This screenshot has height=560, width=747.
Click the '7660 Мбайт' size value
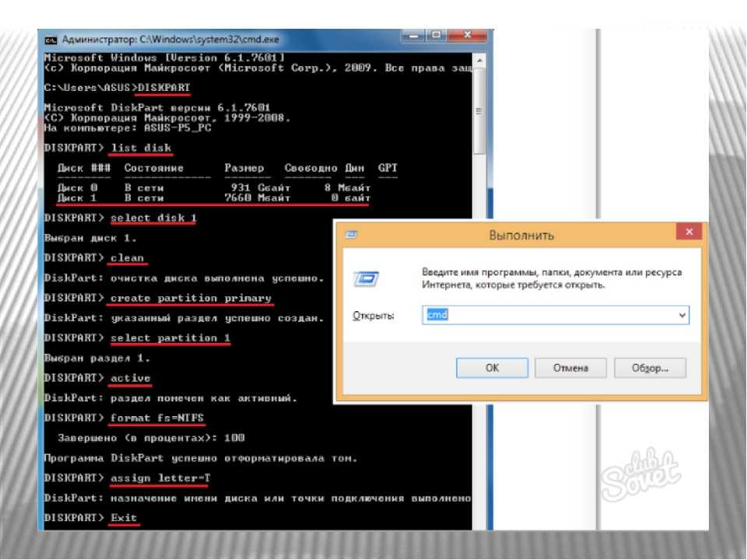258,198
